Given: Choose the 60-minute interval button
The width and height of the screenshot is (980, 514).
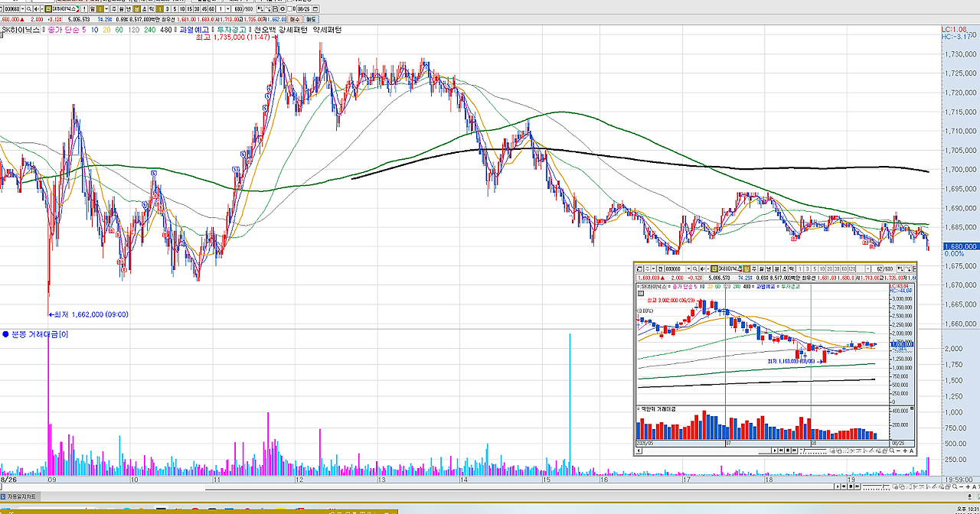Looking at the screenshot, I should (211, 9).
